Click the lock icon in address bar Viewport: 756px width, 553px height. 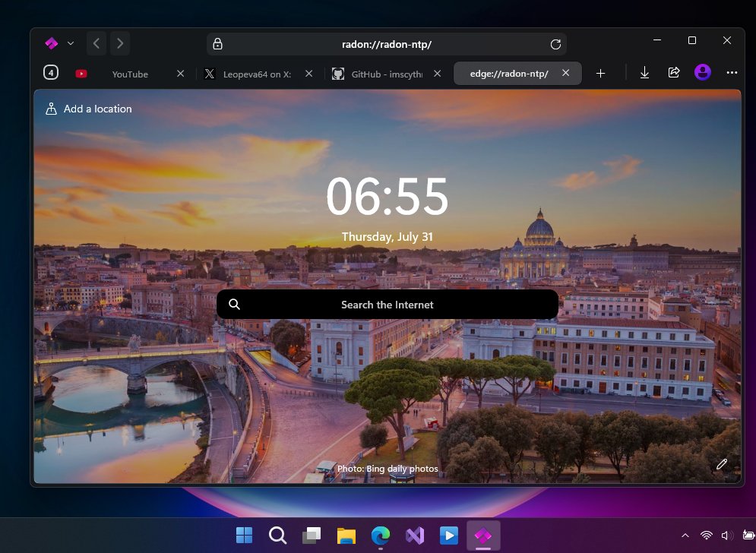[x=217, y=44]
